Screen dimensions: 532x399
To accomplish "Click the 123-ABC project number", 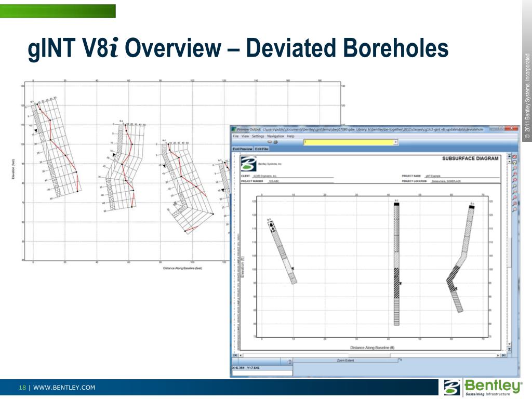I will [x=274, y=181].
